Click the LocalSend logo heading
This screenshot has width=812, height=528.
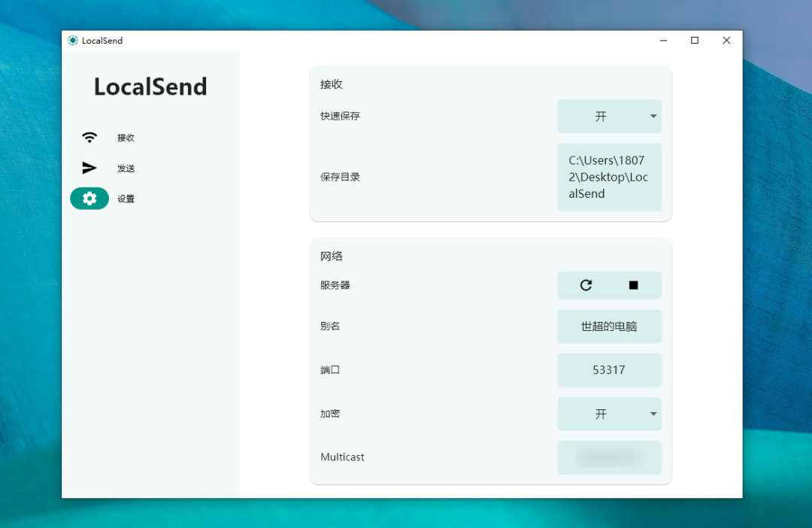[150, 86]
